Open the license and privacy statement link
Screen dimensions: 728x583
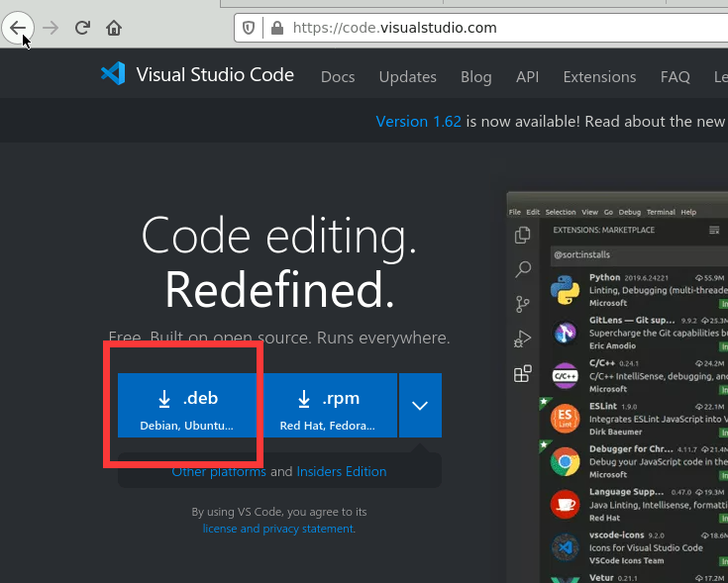coord(278,529)
